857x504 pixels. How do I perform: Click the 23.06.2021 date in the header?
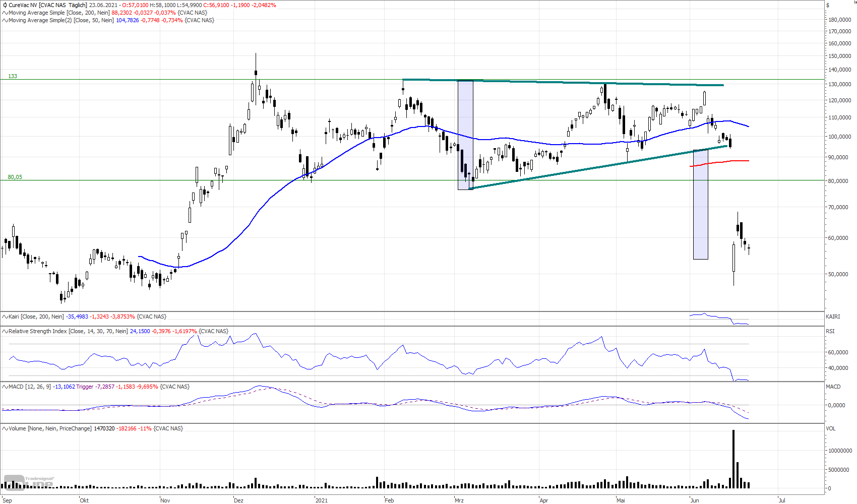103,5
